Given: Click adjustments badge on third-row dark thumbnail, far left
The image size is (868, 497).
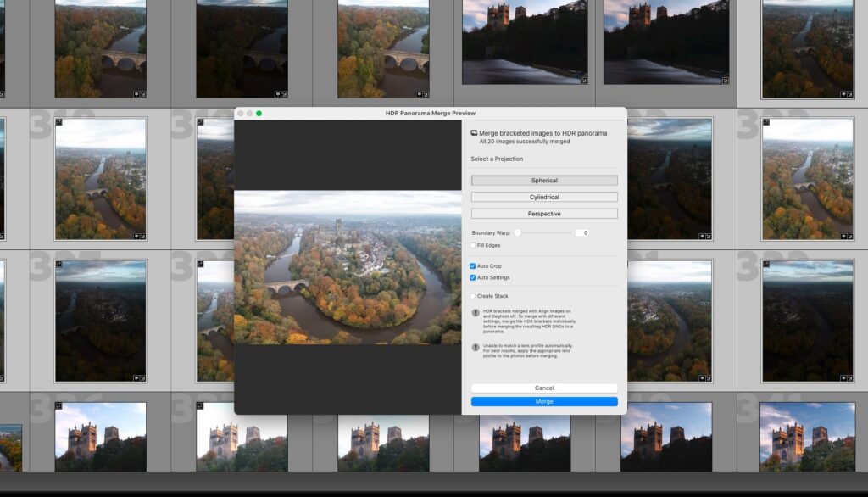Looking at the screenshot, I should 142,378.
